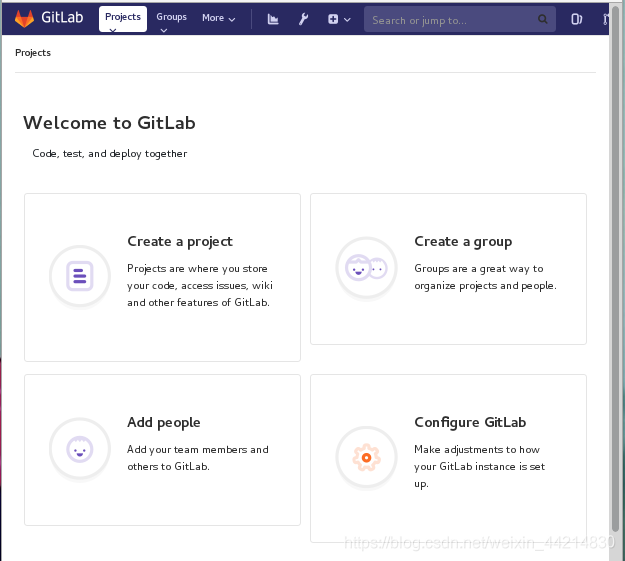625x561 pixels.
Task: Open the More dropdown menu
Action: [x=218, y=18]
